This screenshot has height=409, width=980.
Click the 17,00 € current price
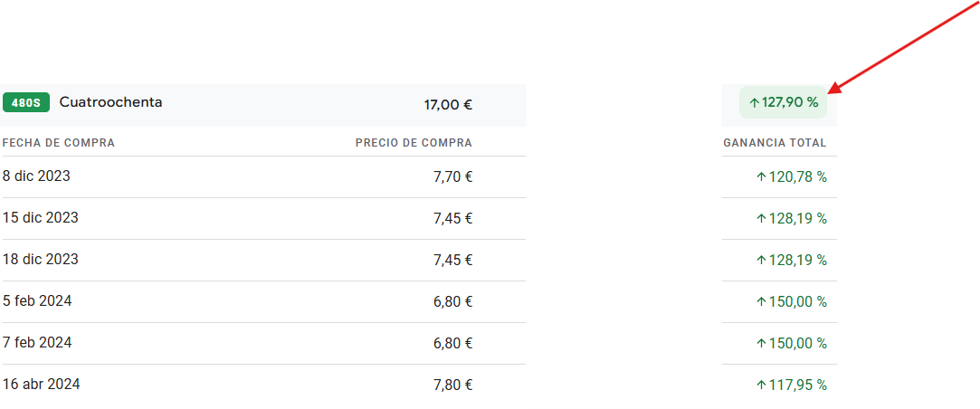point(448,104)
